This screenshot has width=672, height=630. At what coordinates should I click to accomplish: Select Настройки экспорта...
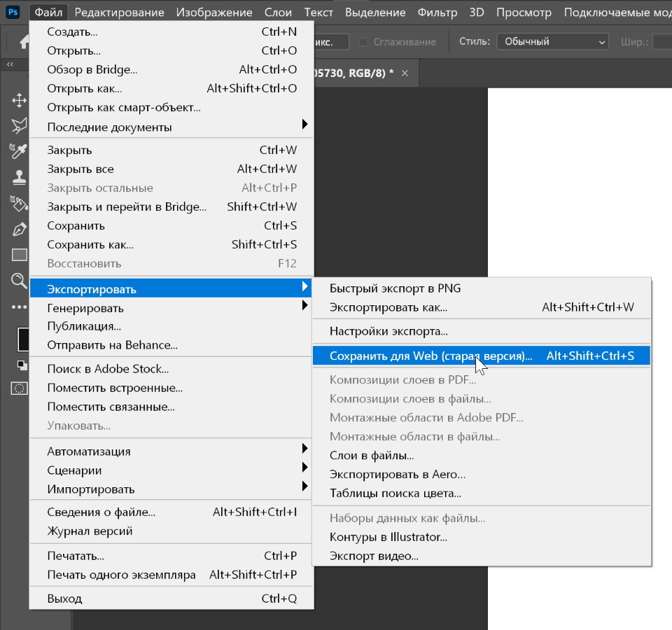[x=482, y=331]
